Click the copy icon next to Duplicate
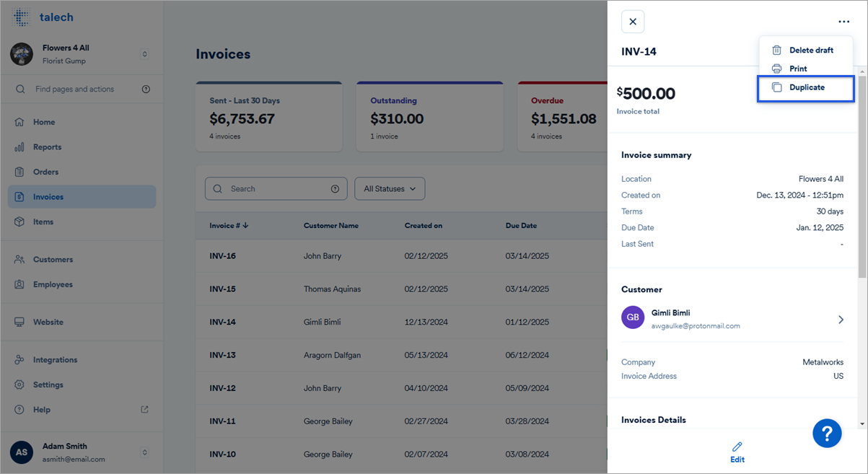This screenshot has width=868, height=474. (777, 87)
